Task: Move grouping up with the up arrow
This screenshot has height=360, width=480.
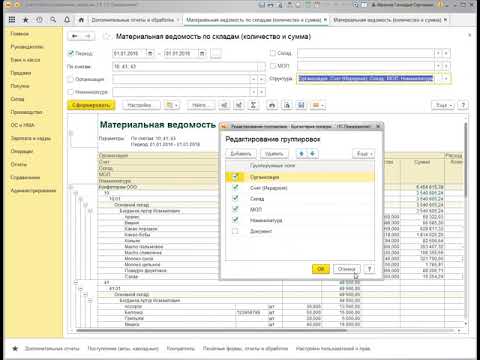Action: (301, 154)
